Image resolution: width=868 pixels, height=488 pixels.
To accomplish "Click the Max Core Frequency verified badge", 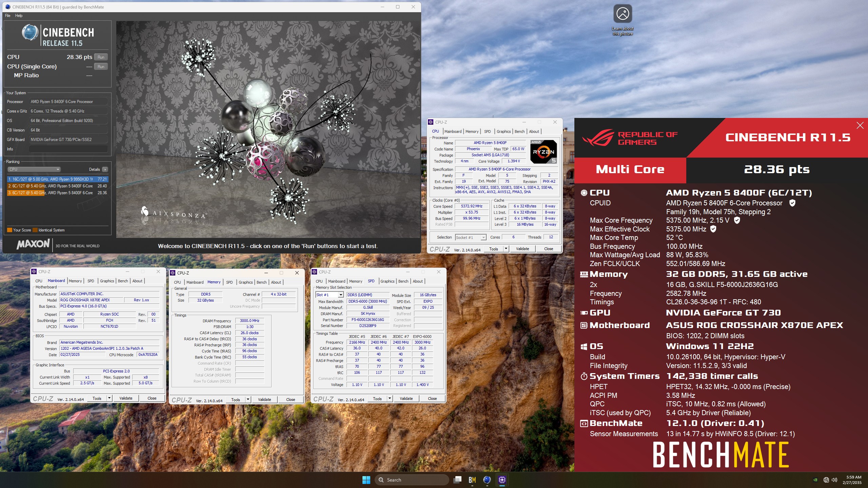I will 737,220.
